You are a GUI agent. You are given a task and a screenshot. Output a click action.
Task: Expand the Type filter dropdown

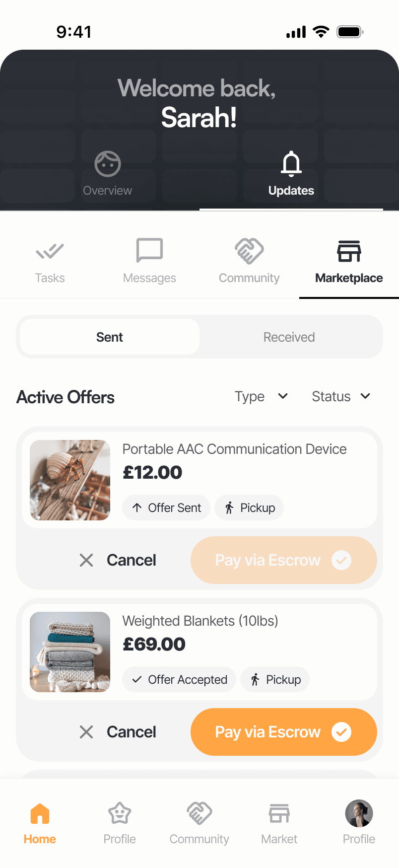[261, 397]
